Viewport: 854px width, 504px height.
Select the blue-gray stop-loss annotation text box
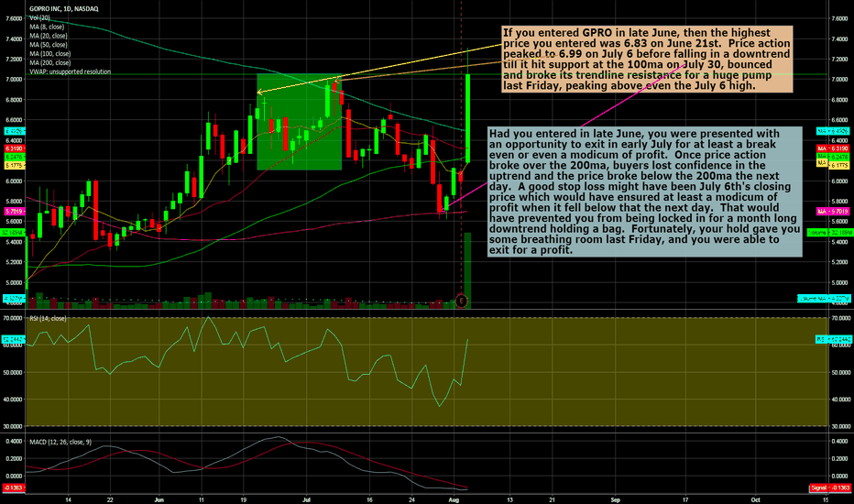coord(645,192)
